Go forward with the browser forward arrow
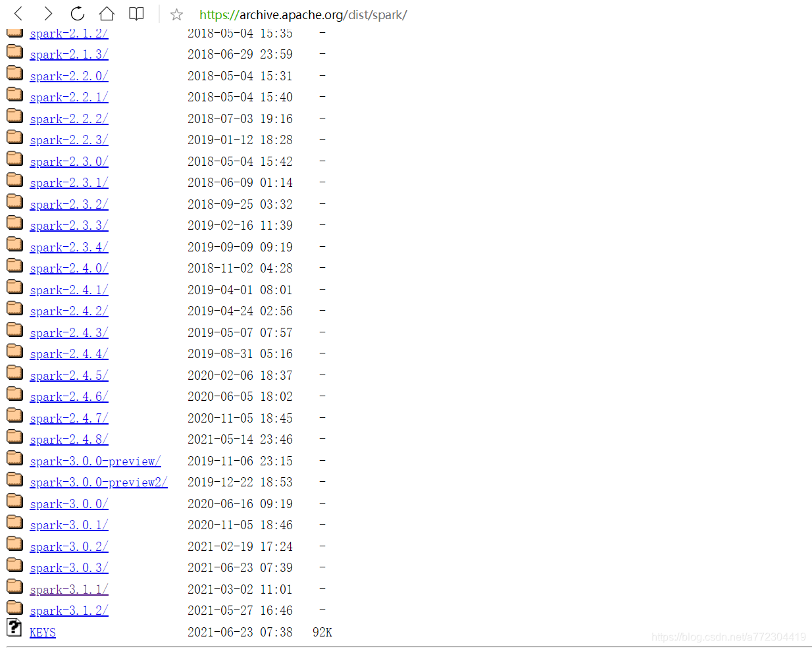The image size is (812, 649). [x=47, y=13]
